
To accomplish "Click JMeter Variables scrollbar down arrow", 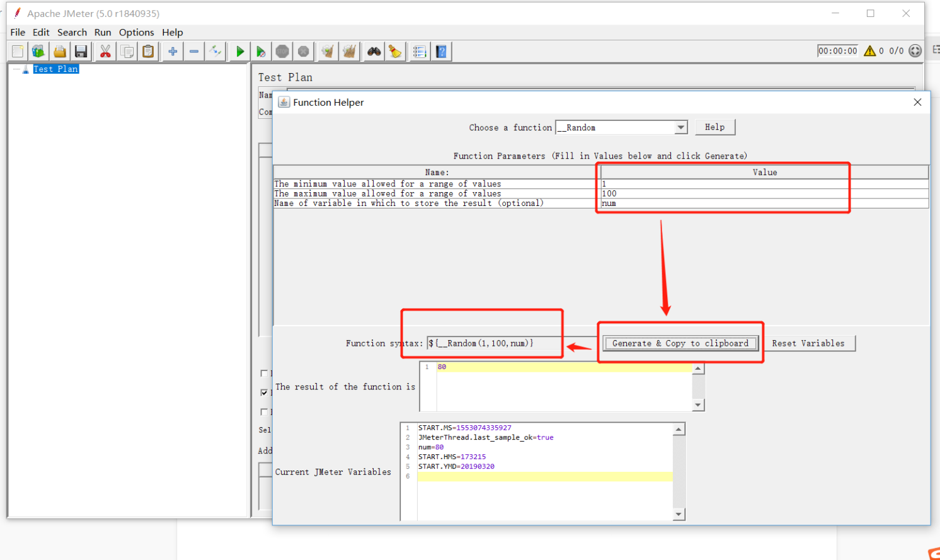I will tap(679, 515).
